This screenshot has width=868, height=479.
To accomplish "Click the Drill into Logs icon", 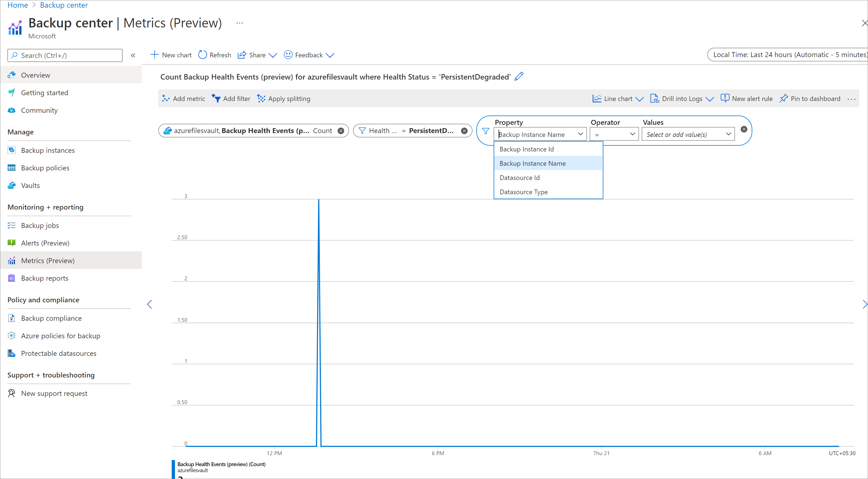I will (x=653, y=98).
